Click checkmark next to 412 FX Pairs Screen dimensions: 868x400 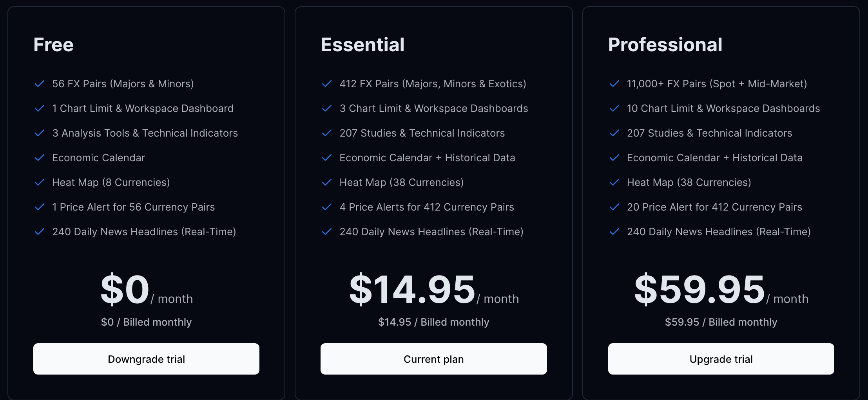pyautogui.click(x=327, y=84)
